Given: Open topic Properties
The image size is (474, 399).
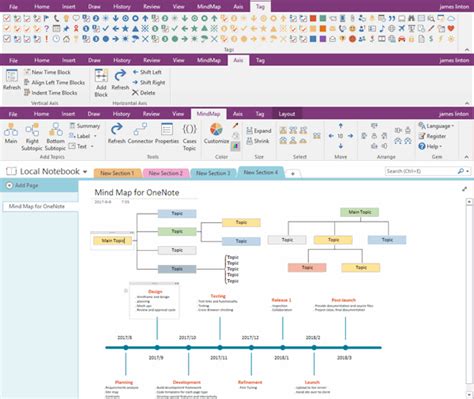Looking at the screenshot, I should click(x=167, y=133).
